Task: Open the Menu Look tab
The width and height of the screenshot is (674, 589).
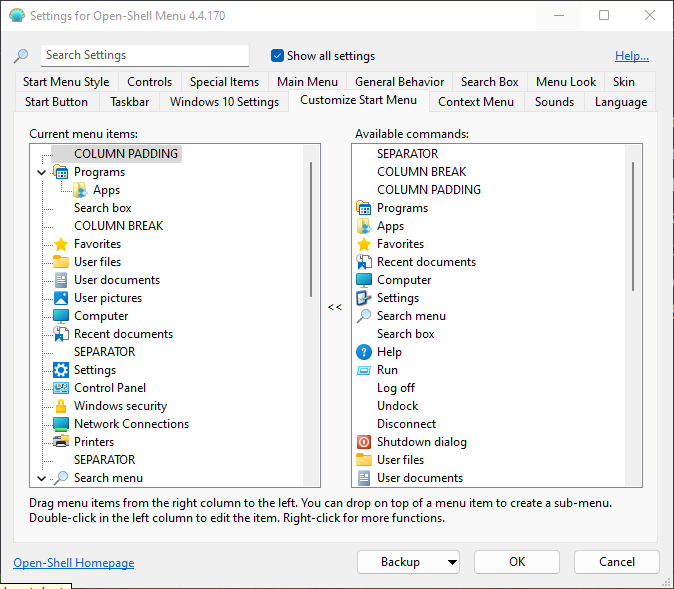Action: tap(566, 82)
